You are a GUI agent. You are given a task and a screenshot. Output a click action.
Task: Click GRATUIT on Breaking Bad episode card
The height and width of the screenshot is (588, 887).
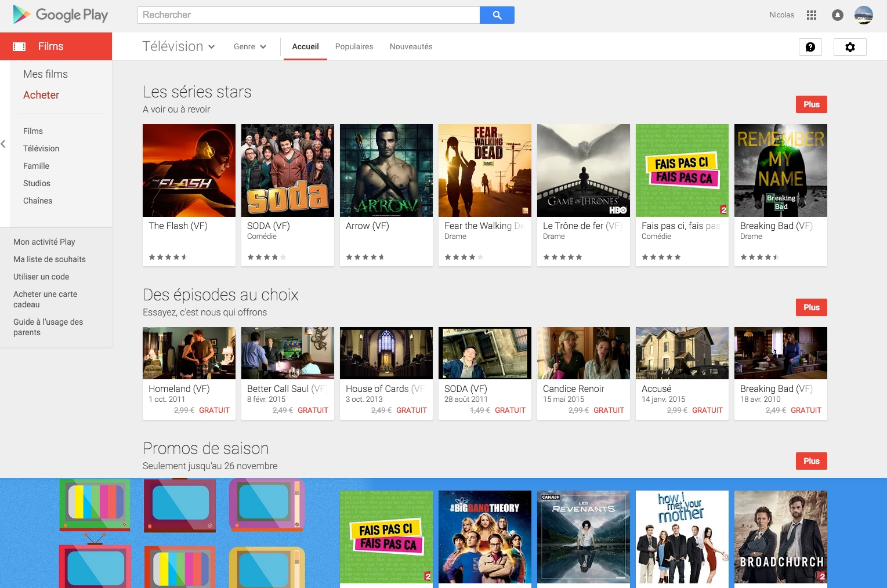coord(806,410)
